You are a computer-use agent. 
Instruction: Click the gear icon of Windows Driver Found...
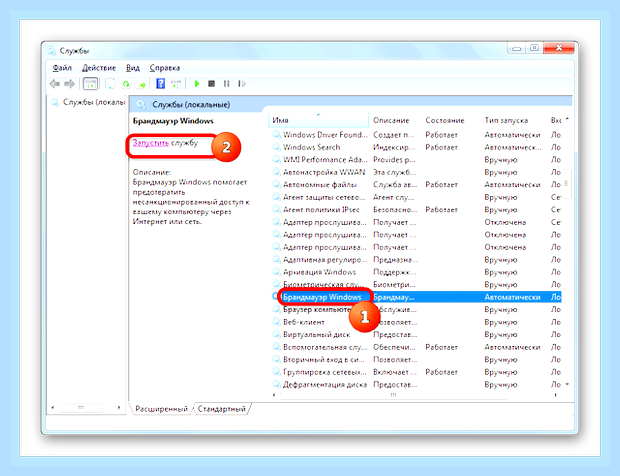click(276, 134)
